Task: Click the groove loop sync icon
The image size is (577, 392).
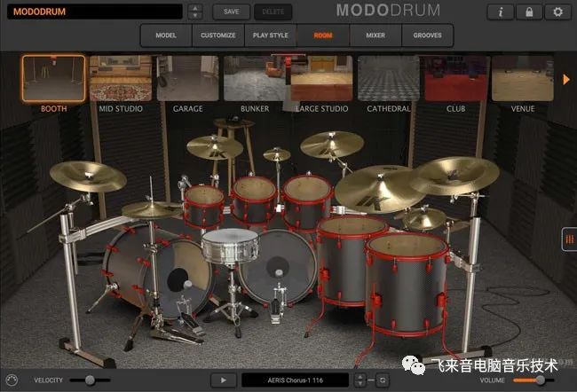Action: click(383, 380)
